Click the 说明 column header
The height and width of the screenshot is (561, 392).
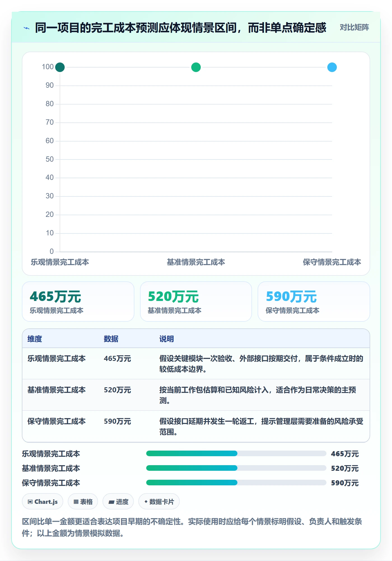tap(167, 339)
